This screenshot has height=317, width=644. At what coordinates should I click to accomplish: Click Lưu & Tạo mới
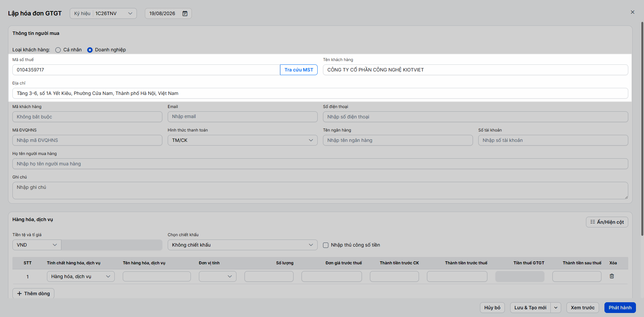[x=530, y=308]
